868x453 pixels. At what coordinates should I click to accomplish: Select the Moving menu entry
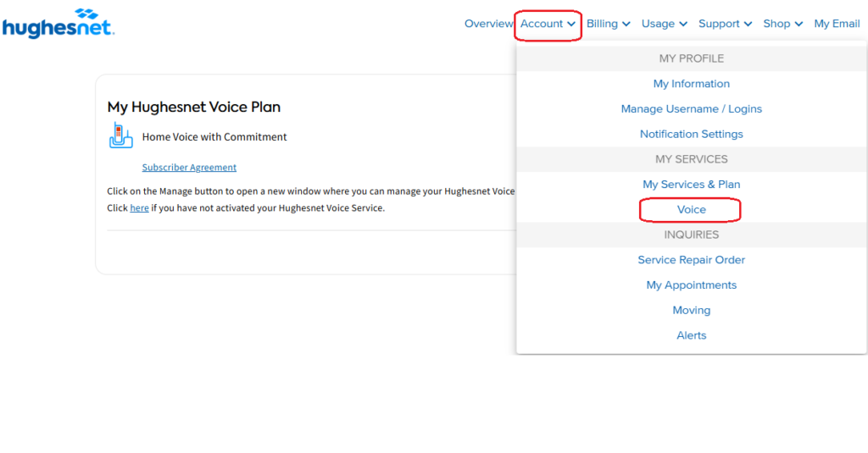coord(691,311)
